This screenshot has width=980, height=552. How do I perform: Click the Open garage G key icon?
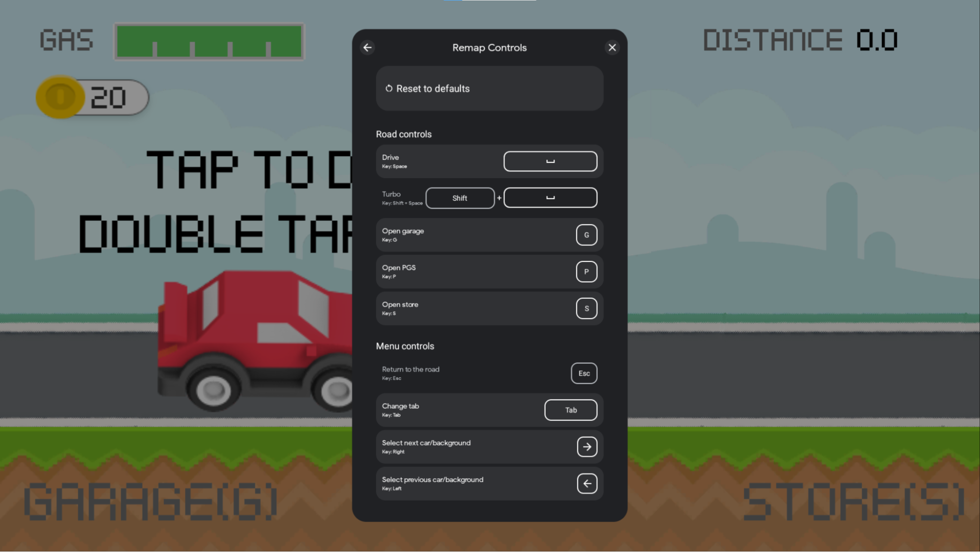(585, 235)
